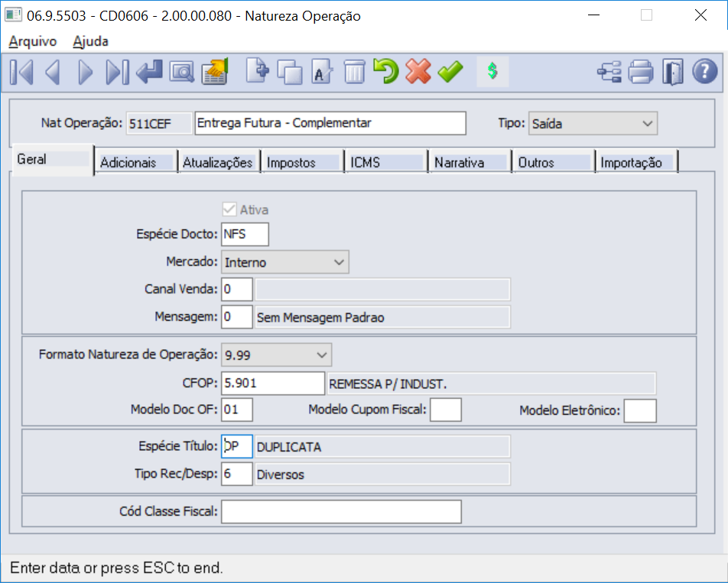Click the Espécie Docto field with NFS

tap(245, 235)
